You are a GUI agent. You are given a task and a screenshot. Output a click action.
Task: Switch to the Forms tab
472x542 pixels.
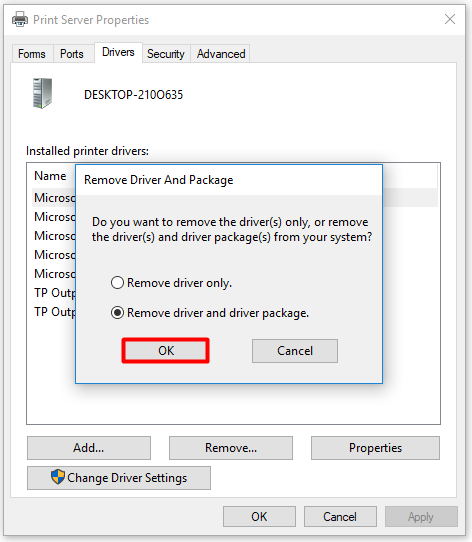(x=32, y=54)
